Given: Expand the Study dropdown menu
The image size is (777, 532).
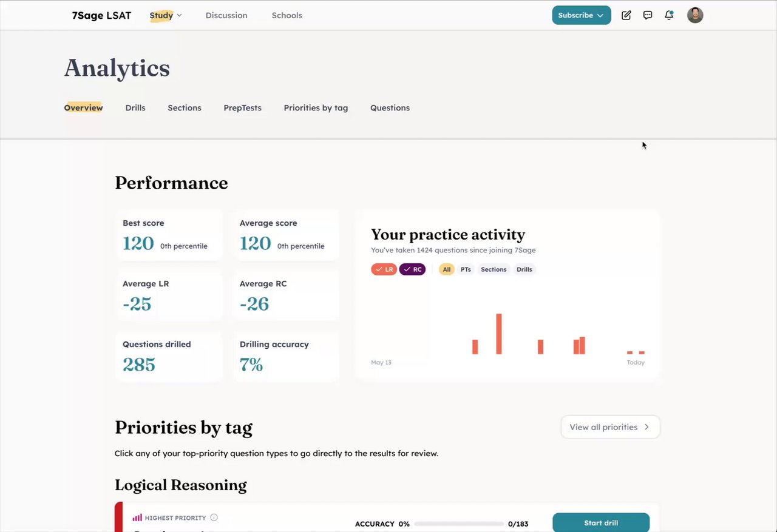Looking at the screenshot, I should tap(166, 15).
